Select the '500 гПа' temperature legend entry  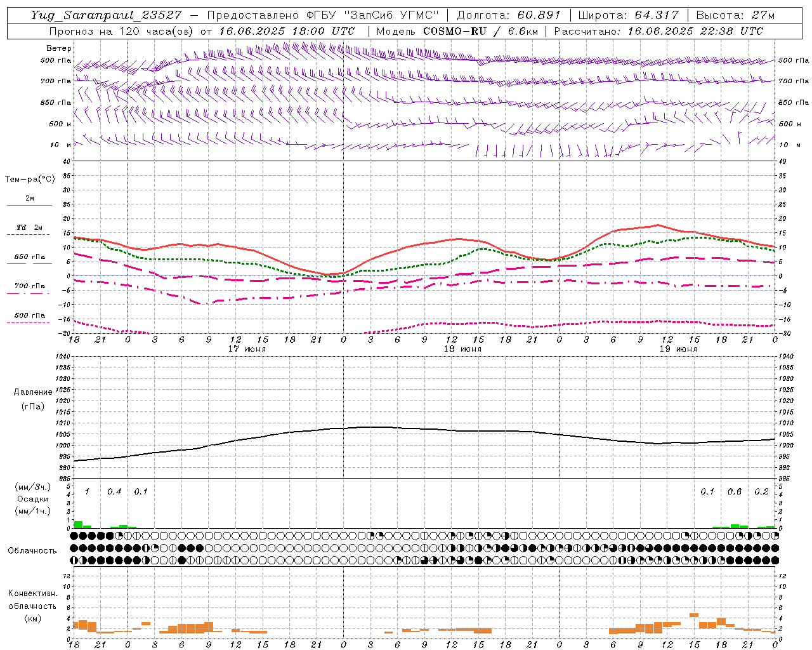30,315
